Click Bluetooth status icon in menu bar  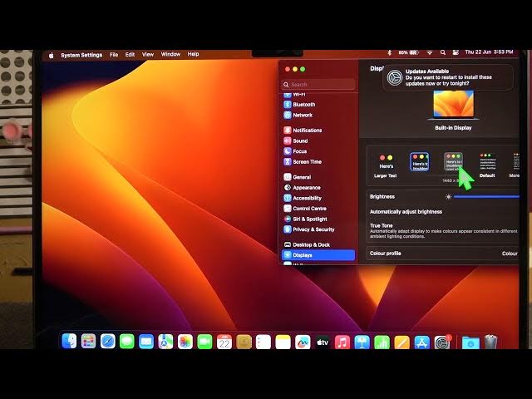390,52
